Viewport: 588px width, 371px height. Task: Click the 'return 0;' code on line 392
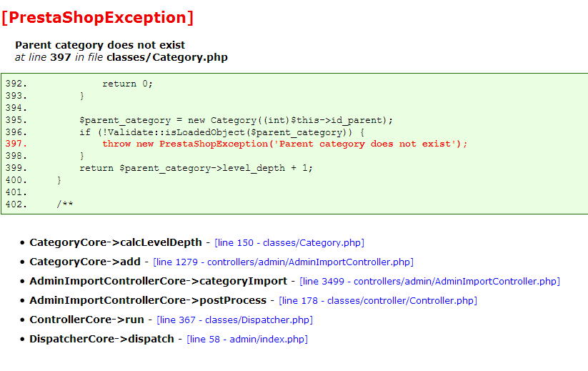[x=127, y=83]
